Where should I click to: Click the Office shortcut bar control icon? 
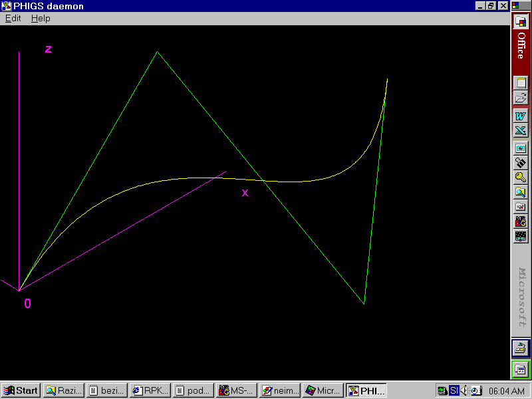516,5
